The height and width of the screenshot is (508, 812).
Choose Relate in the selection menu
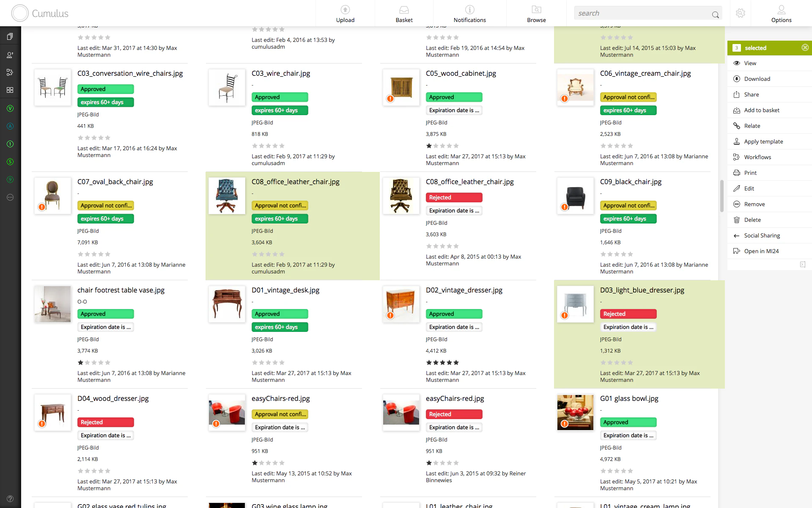coord(770,126)
